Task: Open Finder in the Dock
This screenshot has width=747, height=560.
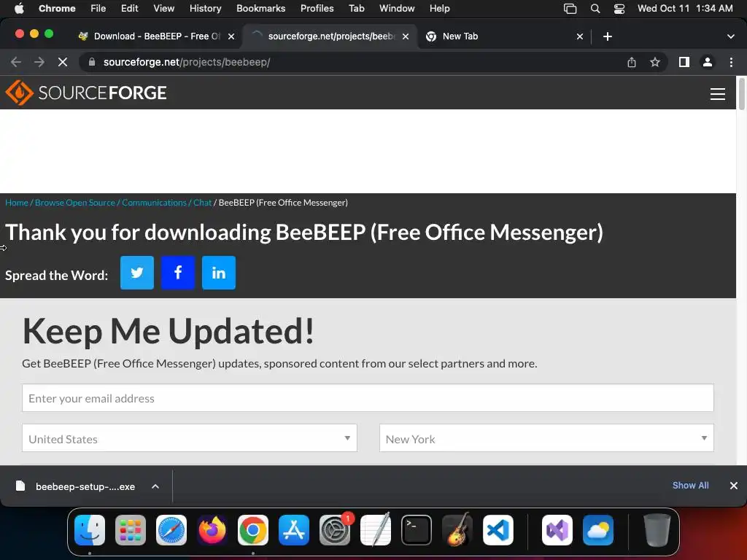Action: (x=90, y=530)
